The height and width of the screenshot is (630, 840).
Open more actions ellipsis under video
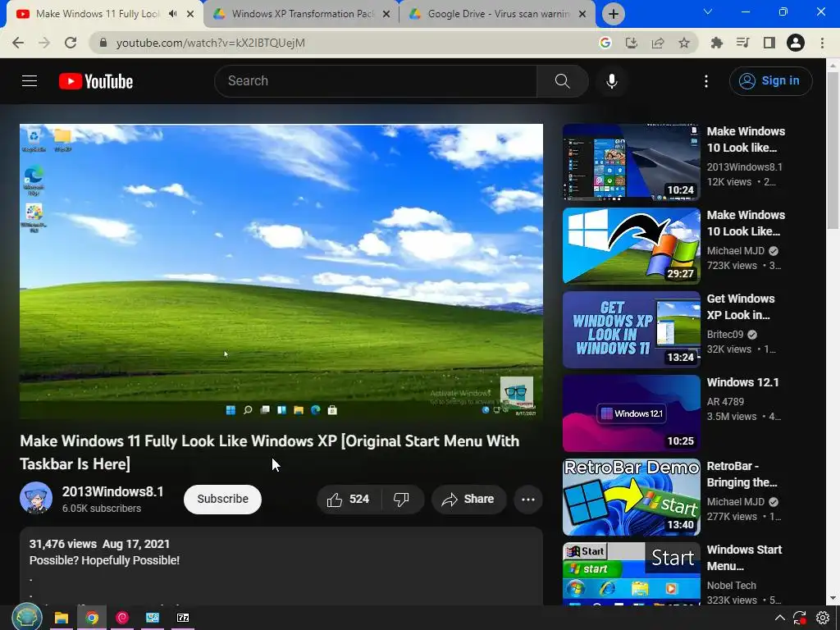[528, 500]
